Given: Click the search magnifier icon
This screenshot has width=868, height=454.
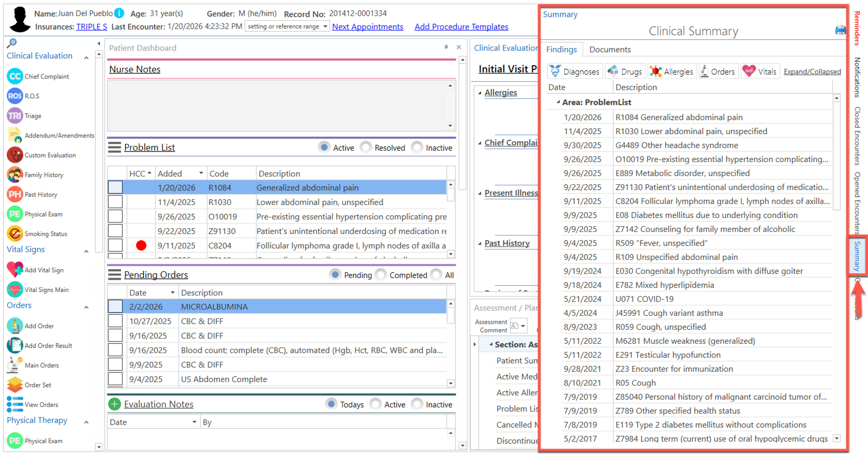Looking at the screenshot, I should coord(12,43).
